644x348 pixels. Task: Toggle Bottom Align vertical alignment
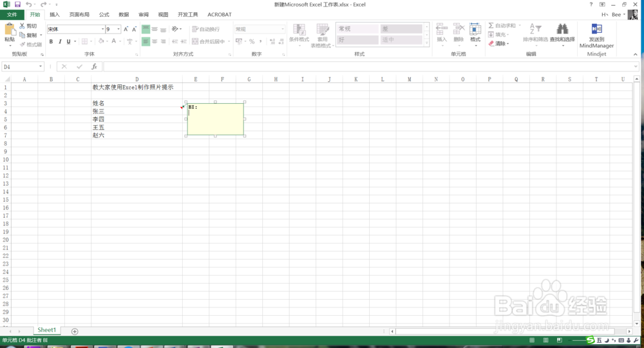pyautogui.click(x=163, y=29)
